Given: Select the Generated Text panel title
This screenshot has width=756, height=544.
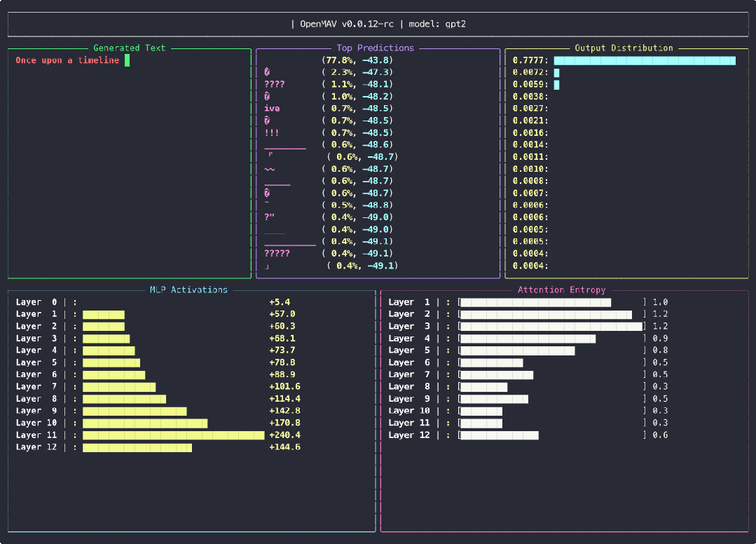Looking at the screenshot, I should pyautogui.click(x=129, y=48).
